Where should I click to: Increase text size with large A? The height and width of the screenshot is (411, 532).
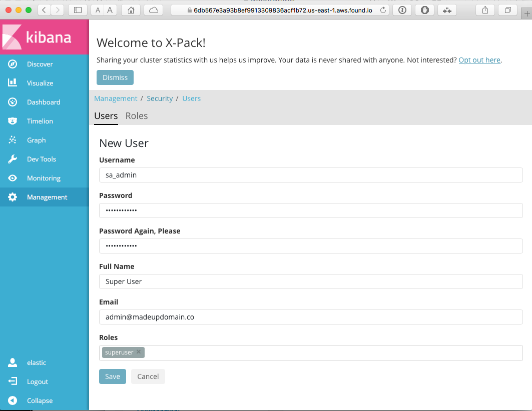point(110,10)
